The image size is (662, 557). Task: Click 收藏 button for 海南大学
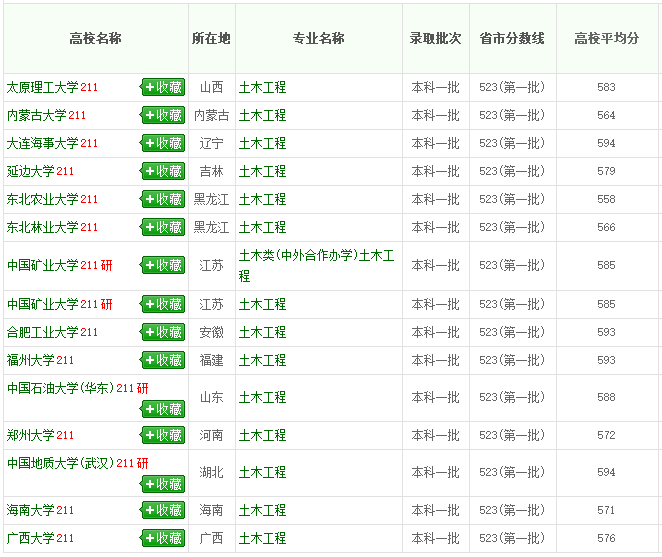pyautogui.click(x=163, y=510)
